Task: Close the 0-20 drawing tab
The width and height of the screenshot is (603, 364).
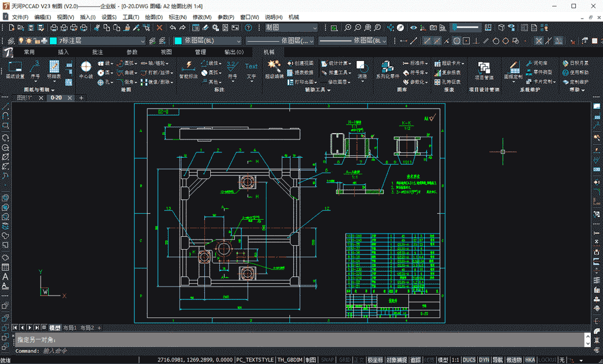Action: tap(70, 98)
